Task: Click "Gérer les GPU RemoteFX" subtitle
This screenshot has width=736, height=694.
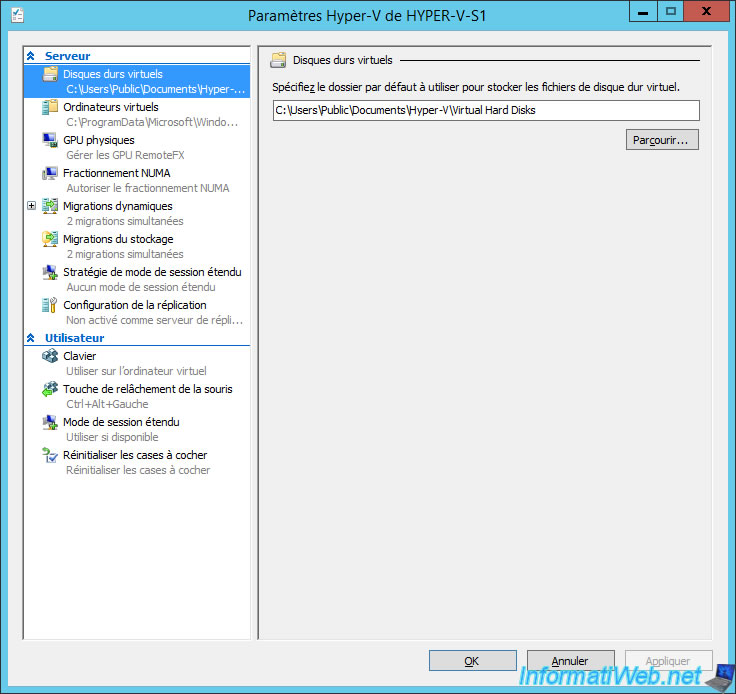Action: coord(125,155)
